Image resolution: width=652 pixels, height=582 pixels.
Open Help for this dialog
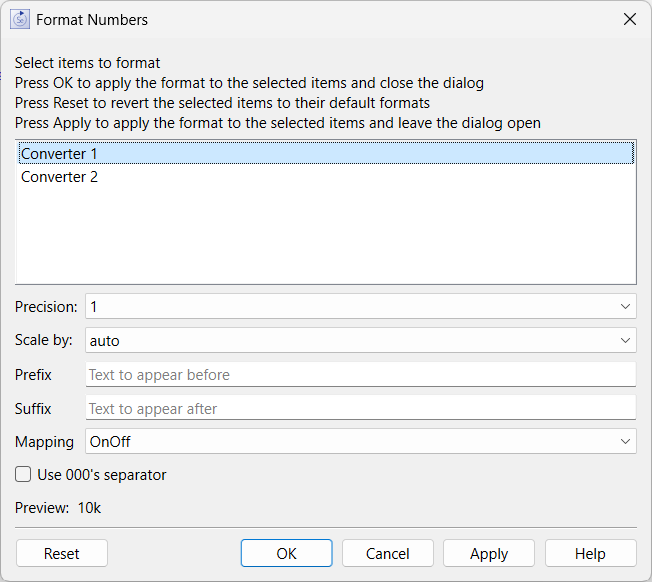590,553
